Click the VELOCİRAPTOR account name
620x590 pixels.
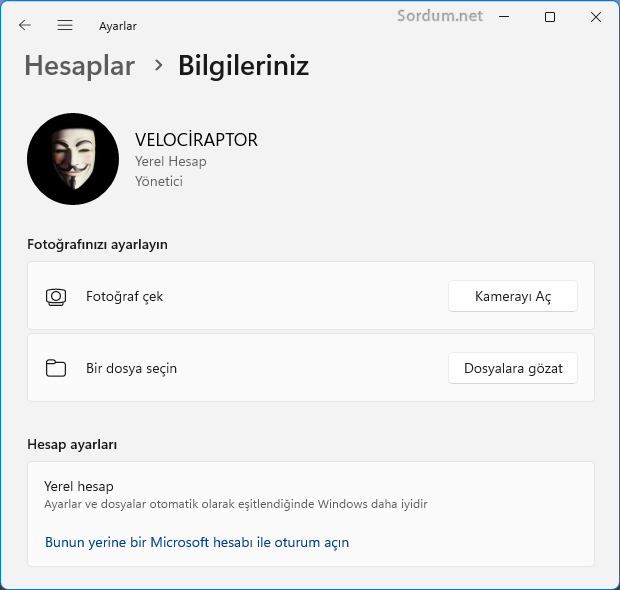tap(196, 140)
